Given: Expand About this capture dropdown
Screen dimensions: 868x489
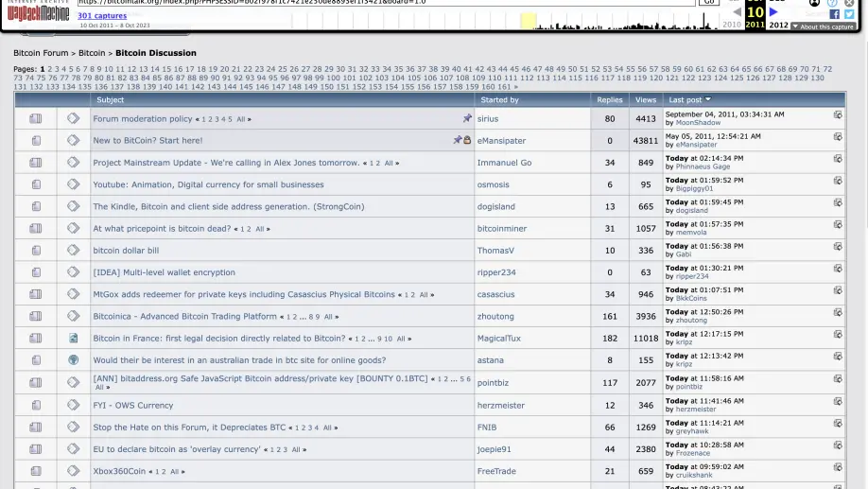Looking at the screenshot, I should pos(823,26).
